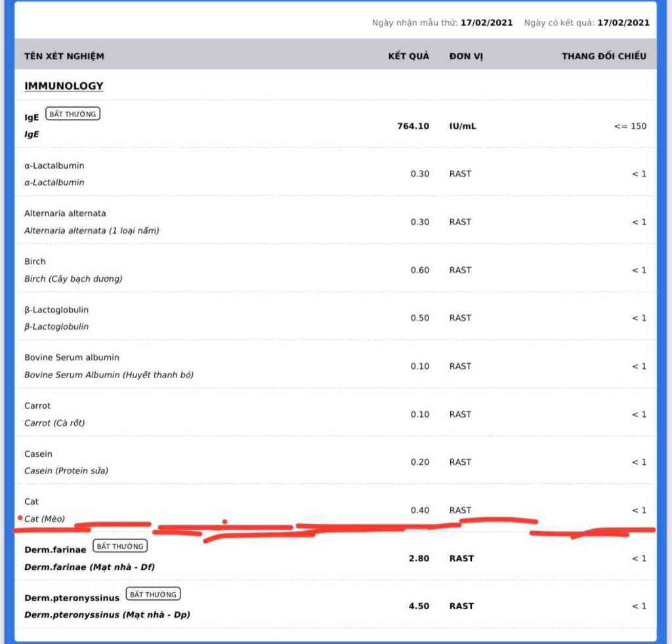Click the ĐƠN VỊ column header
The width and height of the screenshot is (672, 644).
point(466,56)
